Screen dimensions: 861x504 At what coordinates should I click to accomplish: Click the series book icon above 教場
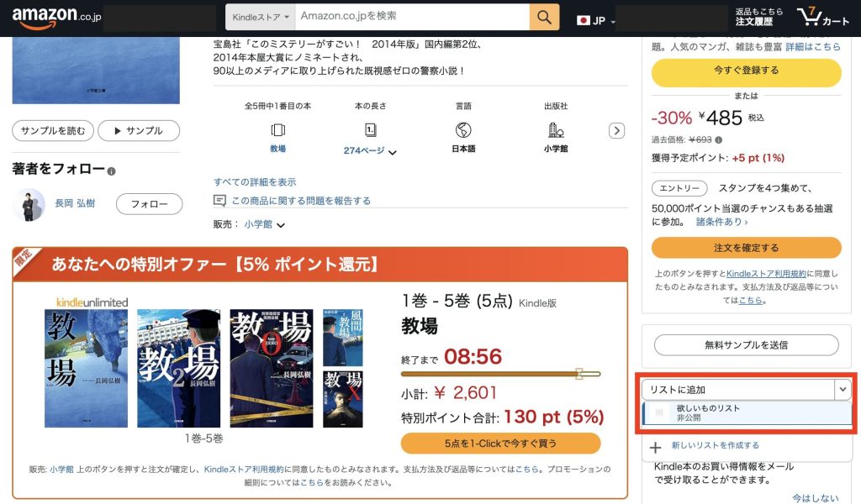(x=277, y=130)
